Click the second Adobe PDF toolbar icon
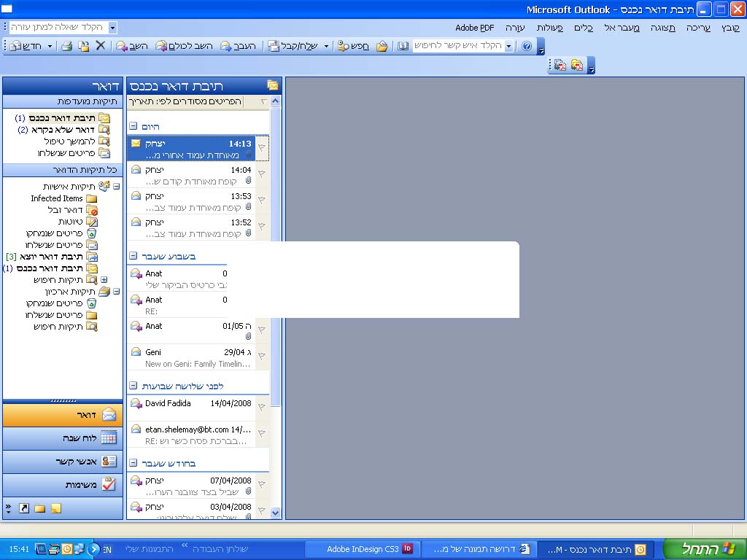Screen dimensions: 747x560 pos(577,65)
